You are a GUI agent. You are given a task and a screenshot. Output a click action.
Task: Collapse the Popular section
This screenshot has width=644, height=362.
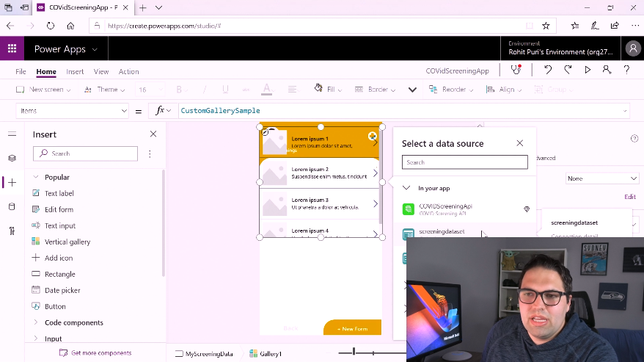[36, 177]
